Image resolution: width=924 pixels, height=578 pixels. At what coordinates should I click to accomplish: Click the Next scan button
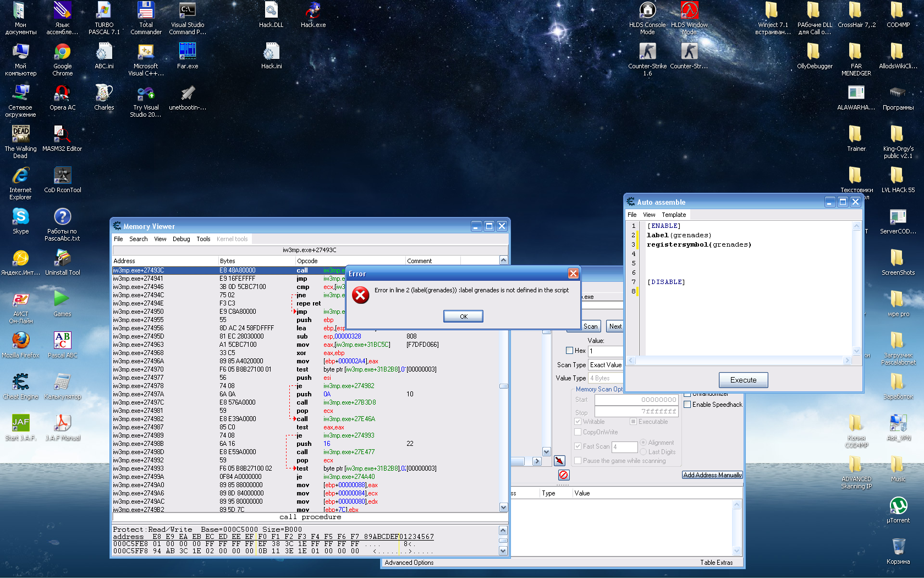[615, 326]
